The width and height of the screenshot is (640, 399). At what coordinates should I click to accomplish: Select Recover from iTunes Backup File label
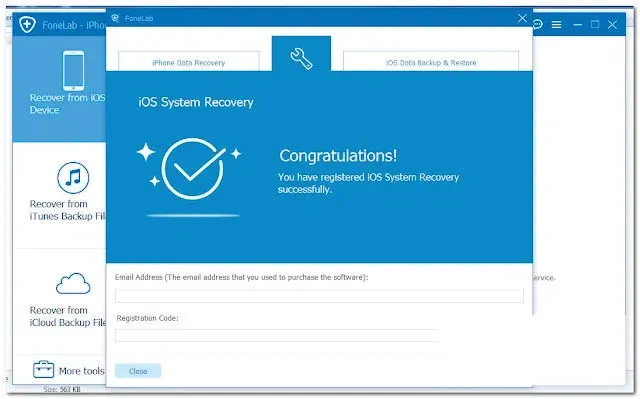tap(68, 210)
